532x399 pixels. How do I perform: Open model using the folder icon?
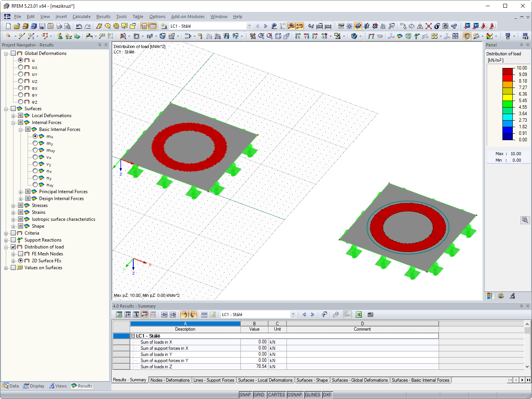coord(17,26)
